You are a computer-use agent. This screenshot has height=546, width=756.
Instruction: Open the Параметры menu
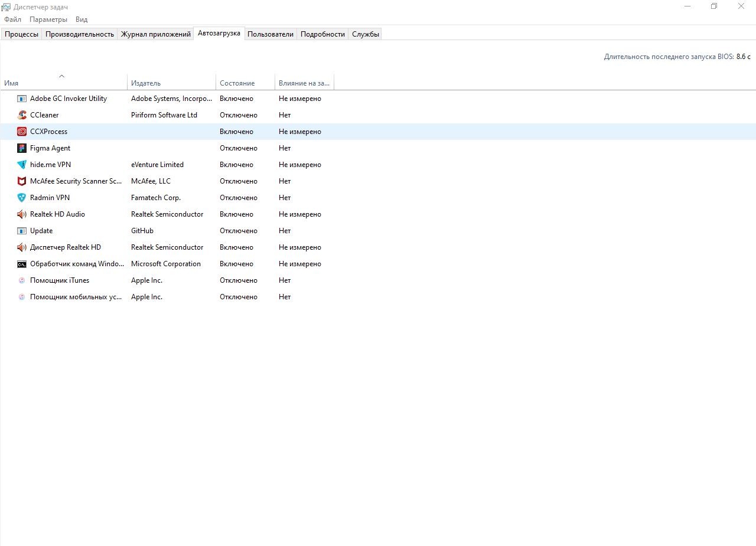(x=48, y=19)
